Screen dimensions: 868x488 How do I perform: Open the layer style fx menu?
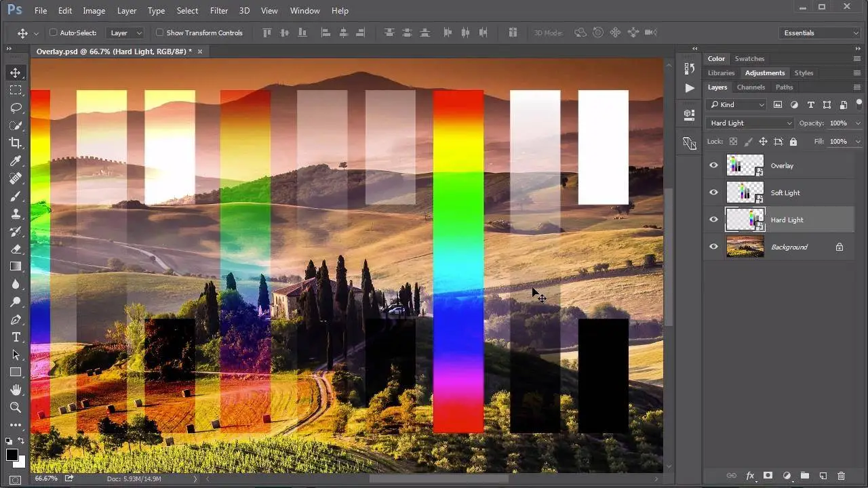(750, 476)
